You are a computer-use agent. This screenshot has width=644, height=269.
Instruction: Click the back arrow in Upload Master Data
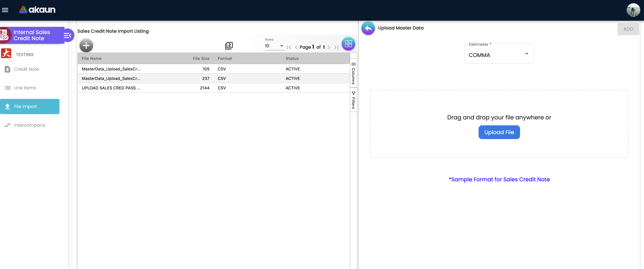tap(368, 28)
